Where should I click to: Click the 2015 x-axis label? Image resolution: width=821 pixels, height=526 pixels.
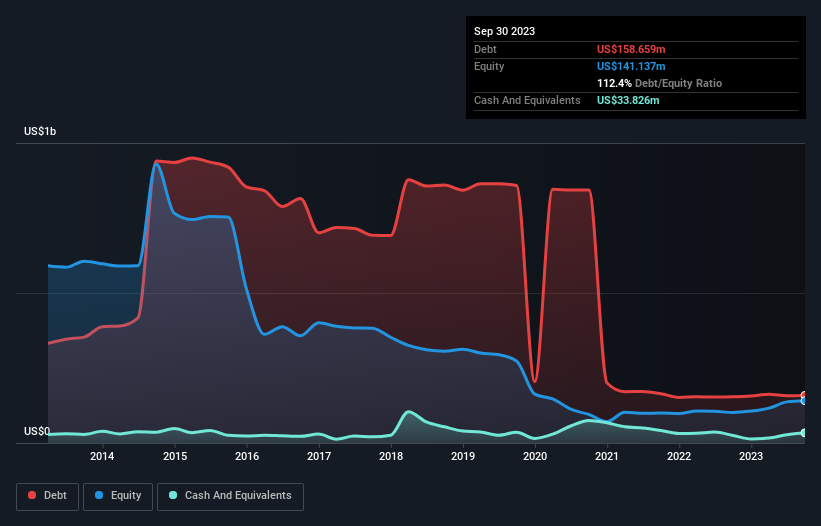pos(175,456)
